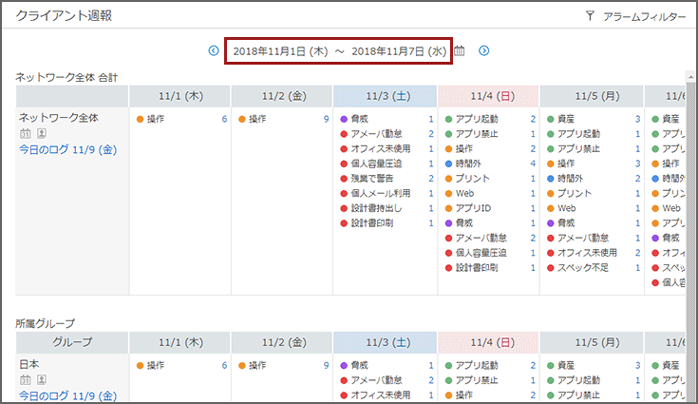Select Web on 11/4

465,193
